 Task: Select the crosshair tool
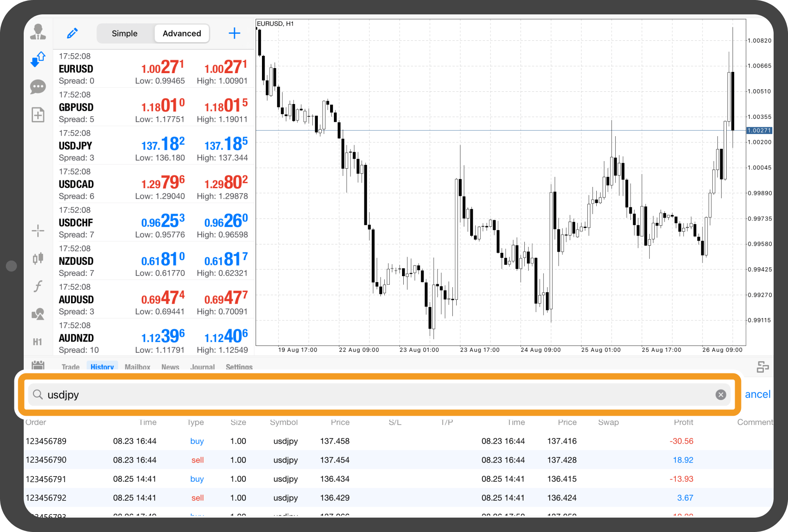(x=38, y=231)
